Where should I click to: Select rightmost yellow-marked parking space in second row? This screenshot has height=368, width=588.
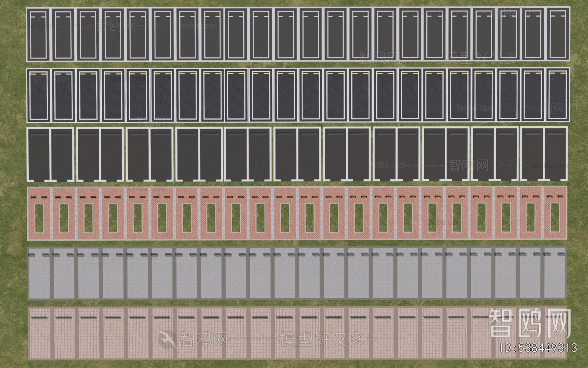coord(558,96)
